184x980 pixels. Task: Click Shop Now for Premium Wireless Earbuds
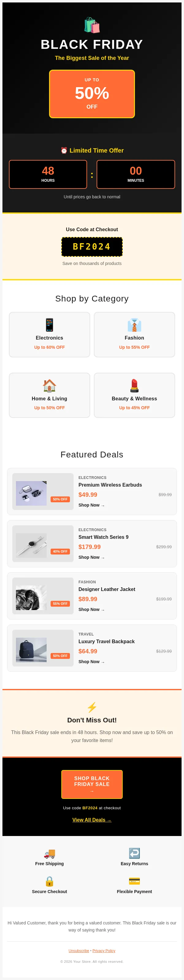click(x=91, y=505)
